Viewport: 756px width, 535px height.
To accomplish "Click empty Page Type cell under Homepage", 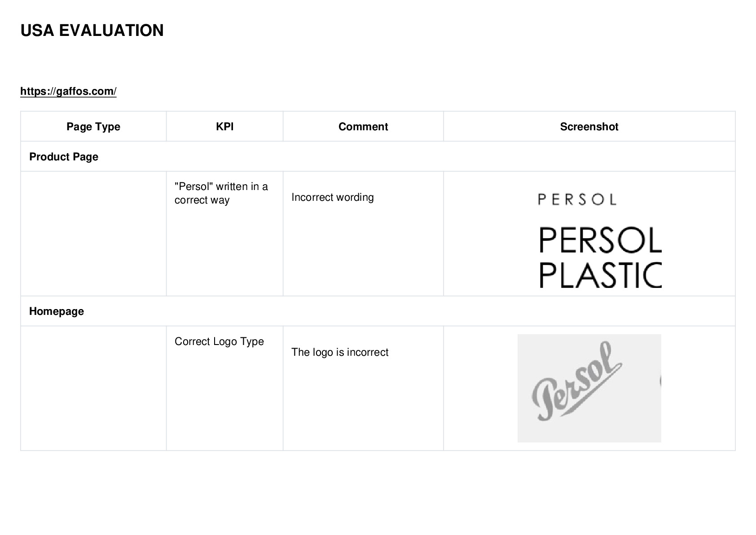I will point(93,388).
